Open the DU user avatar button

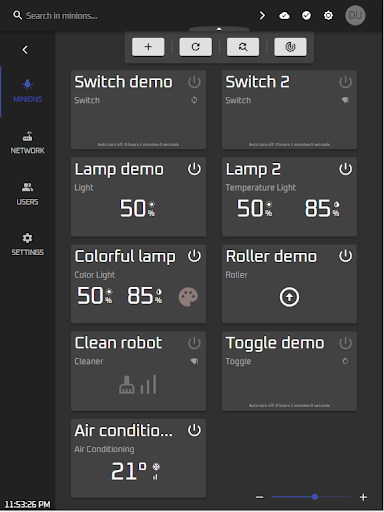pos(355,15)
